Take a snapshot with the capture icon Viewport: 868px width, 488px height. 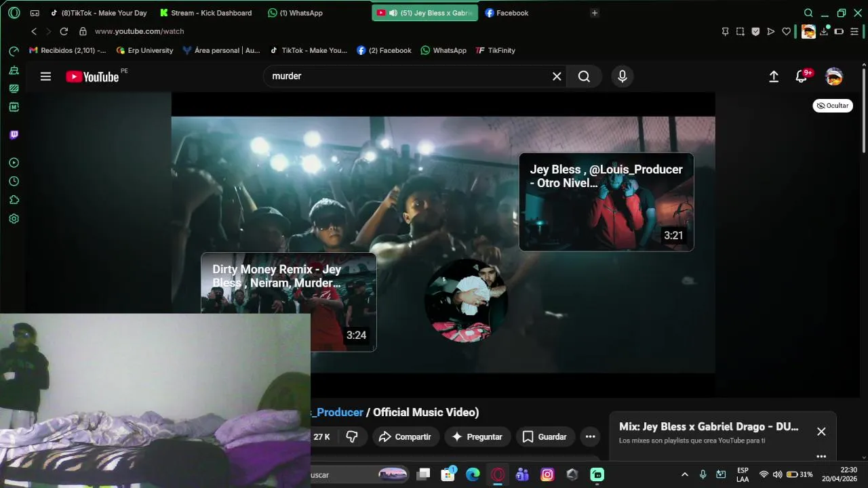pos(740,31)
